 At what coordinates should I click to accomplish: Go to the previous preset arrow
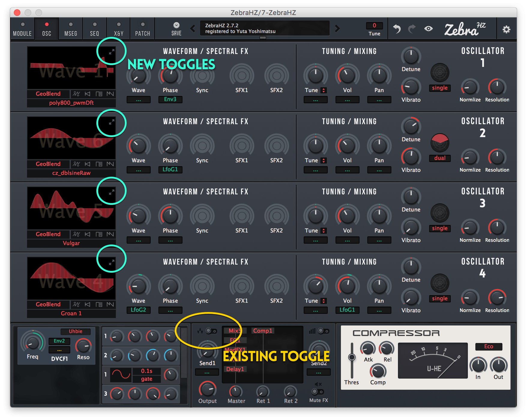pos(193,29)
